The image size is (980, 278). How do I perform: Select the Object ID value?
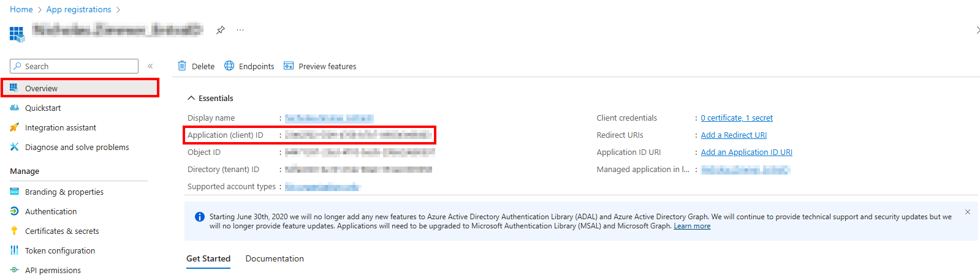pos(360,152)
